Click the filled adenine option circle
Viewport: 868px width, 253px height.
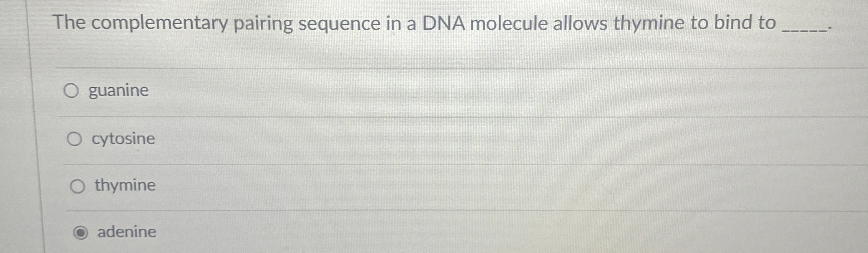(x=82, y=232)
